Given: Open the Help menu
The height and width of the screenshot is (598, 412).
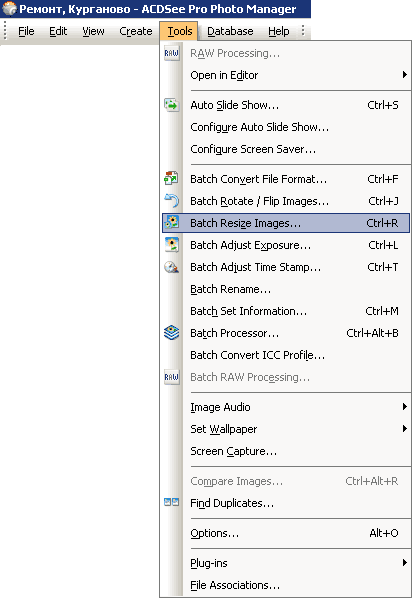Looking at the screenshot, I should 278,31.
